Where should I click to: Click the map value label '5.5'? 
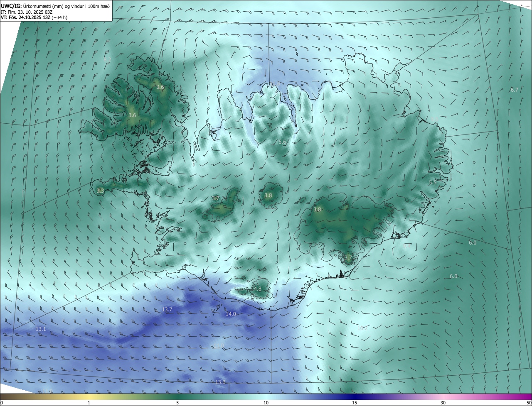433,182
